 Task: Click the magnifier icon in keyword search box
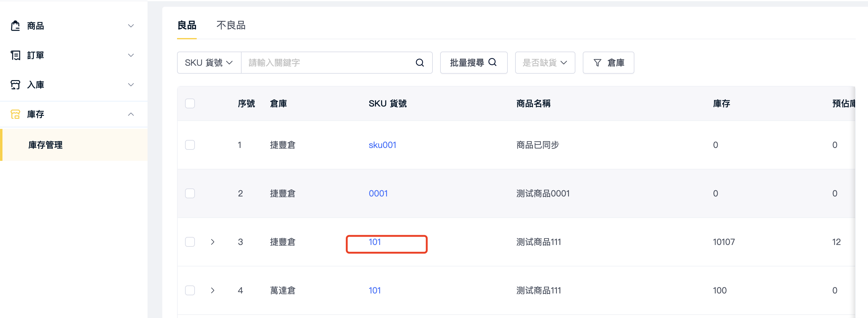[420, 63]
